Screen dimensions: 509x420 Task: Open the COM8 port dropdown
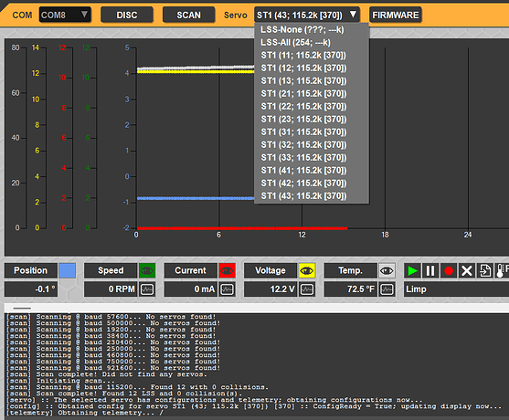tap(65, 15)
